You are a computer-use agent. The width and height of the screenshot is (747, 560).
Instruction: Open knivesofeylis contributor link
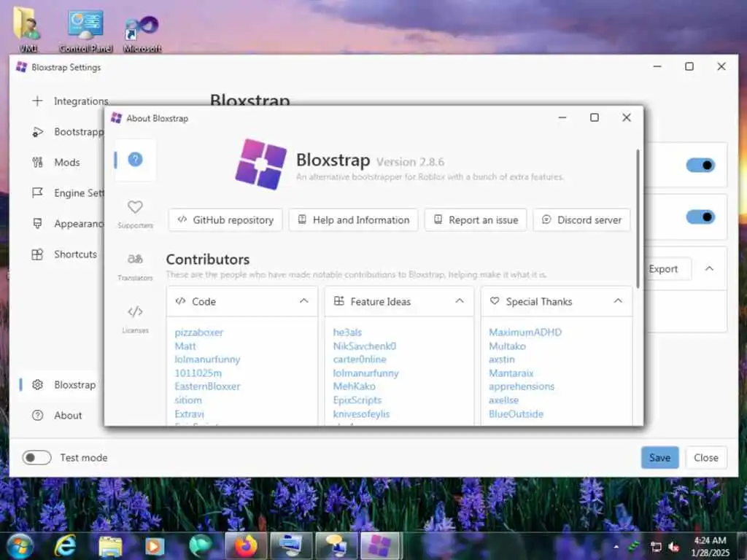click(361, 414)
